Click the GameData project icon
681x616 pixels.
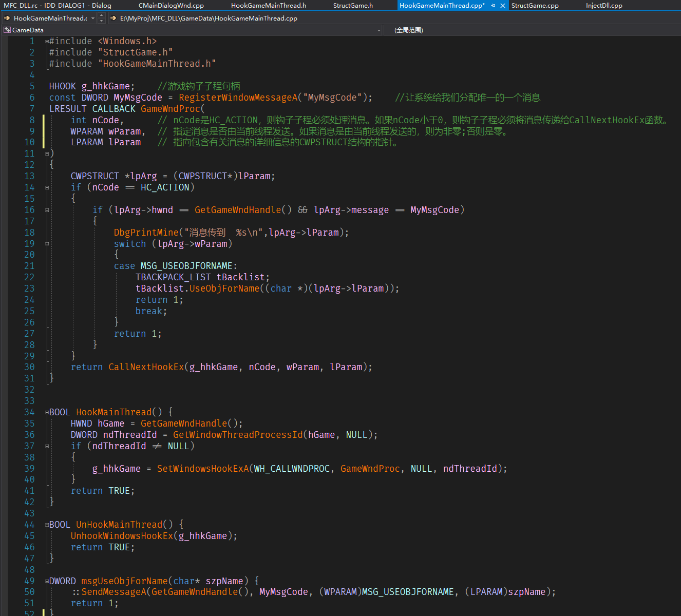[x=7, y=30]
